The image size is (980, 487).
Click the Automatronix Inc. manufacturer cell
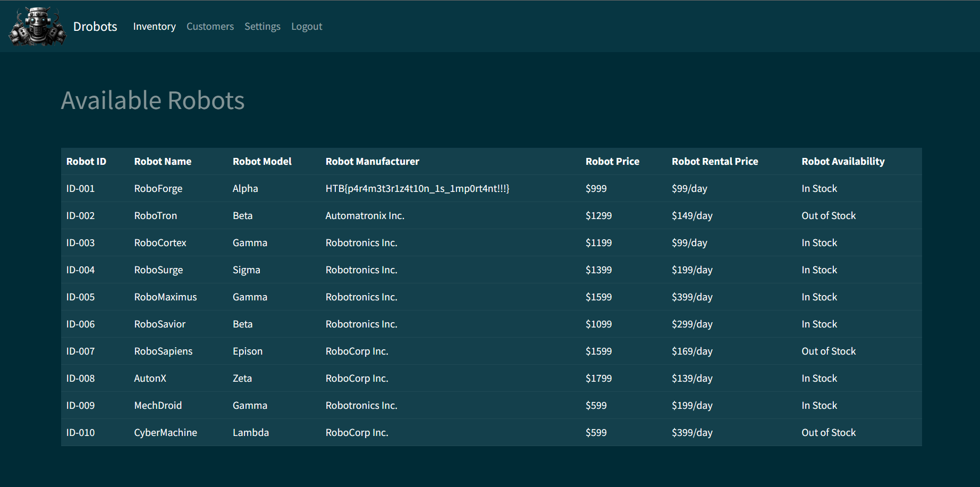coord(365,216)
